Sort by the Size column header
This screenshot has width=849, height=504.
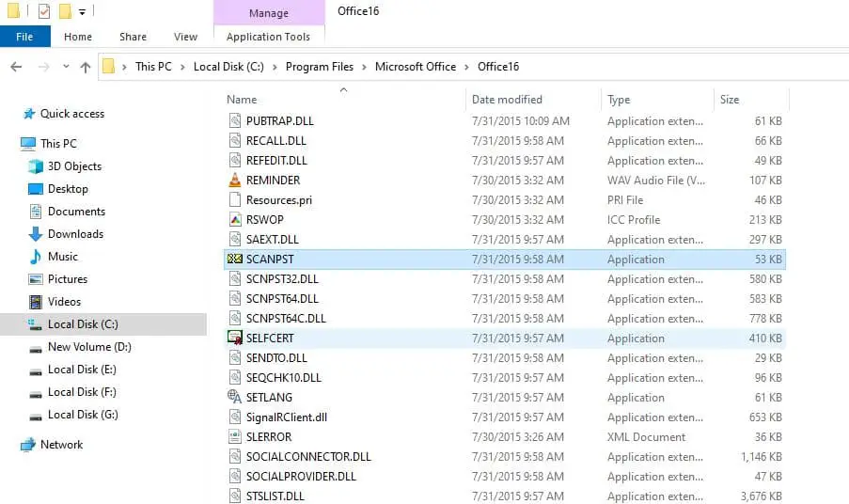[730, 100]
